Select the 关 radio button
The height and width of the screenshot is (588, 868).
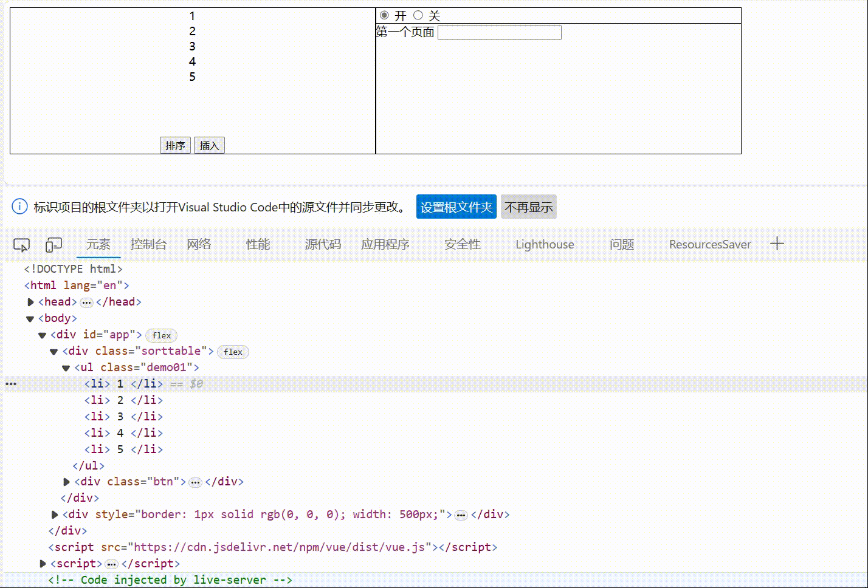[418, 15]
